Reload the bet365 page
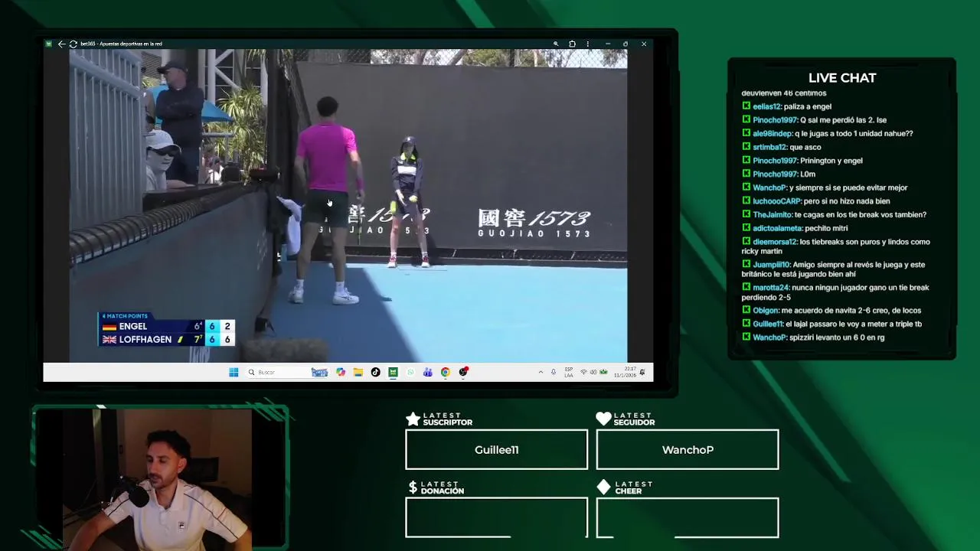The height and width of the screenshot is (551, 980). click(x=73, y=44)
